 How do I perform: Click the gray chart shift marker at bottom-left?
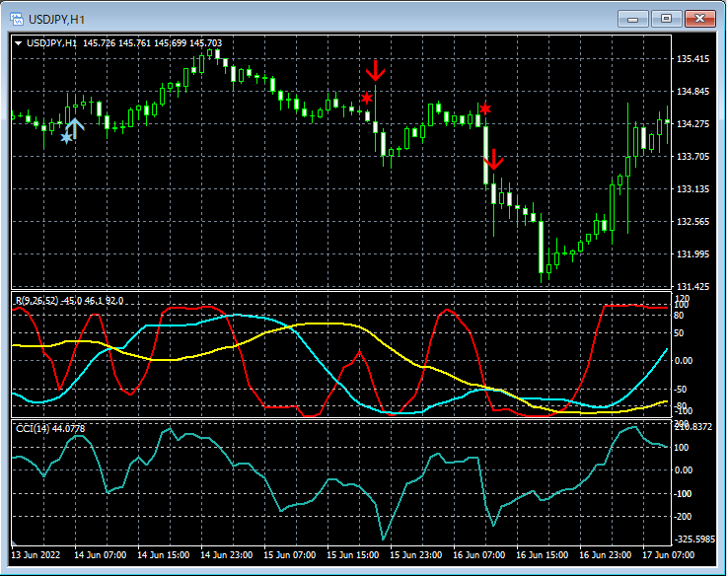[x=14, y=543]
